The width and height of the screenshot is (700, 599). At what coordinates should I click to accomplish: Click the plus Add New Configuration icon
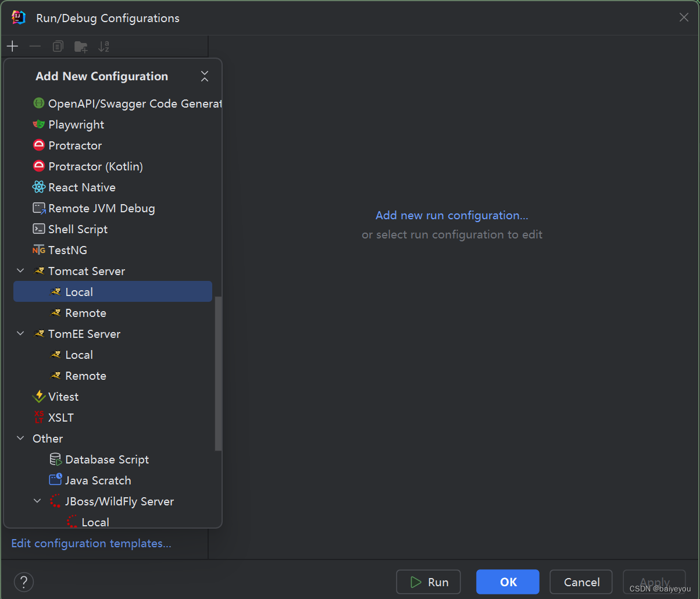[x=12, y=47]
